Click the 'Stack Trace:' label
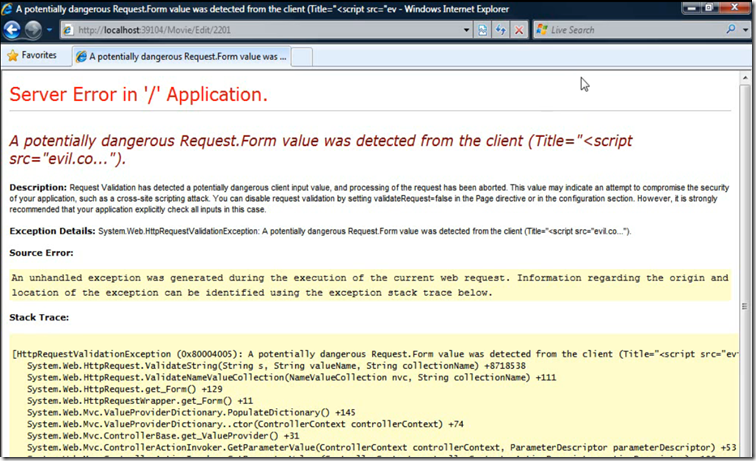756x461 pixels. point(39,317)
